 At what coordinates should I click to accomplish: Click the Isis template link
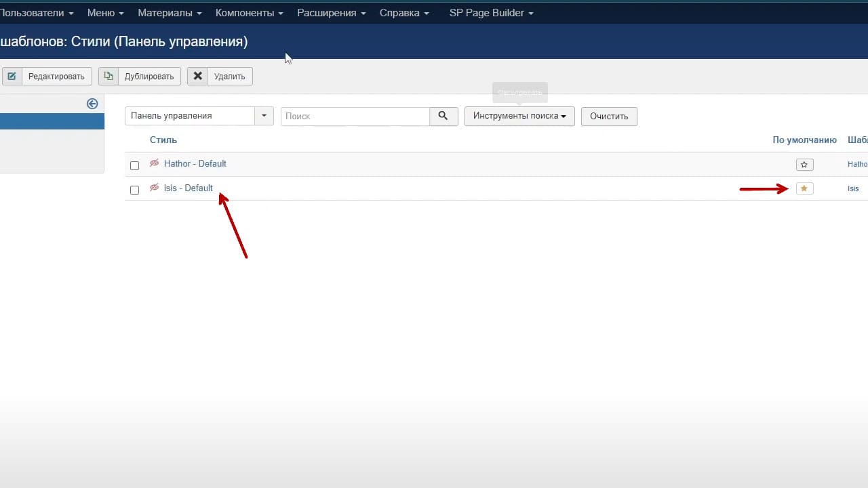pos(853,188)
